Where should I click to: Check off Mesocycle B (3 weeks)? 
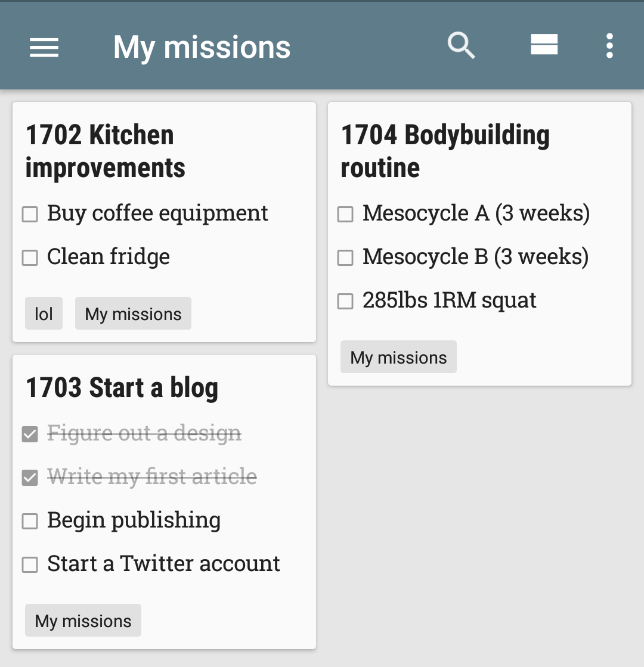pyautogui.click(x=345, y=258)
